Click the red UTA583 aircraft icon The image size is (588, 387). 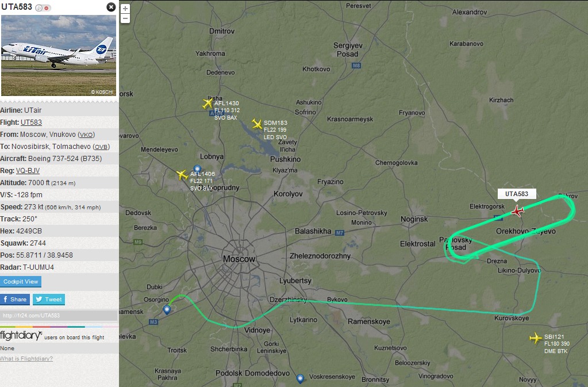point(517,211)
